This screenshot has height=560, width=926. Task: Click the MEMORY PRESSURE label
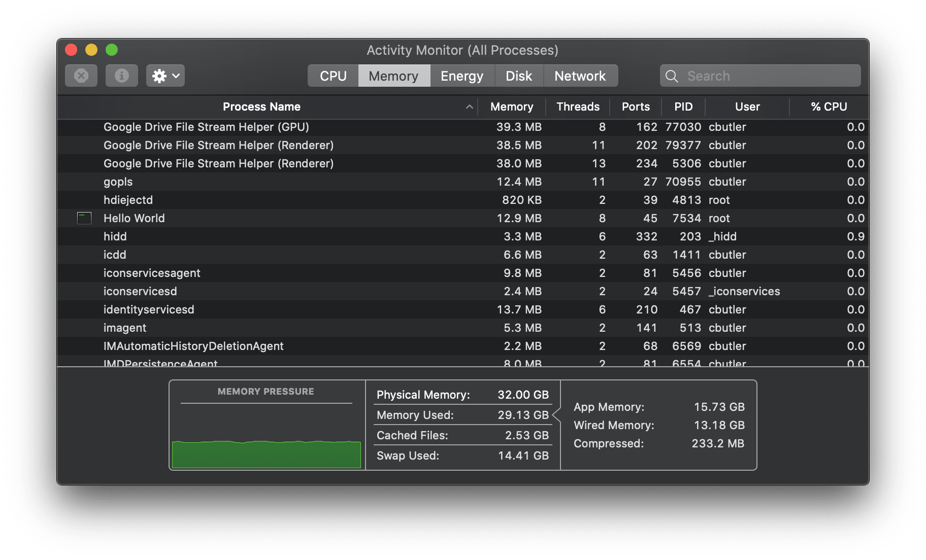[x=266, y=392]
